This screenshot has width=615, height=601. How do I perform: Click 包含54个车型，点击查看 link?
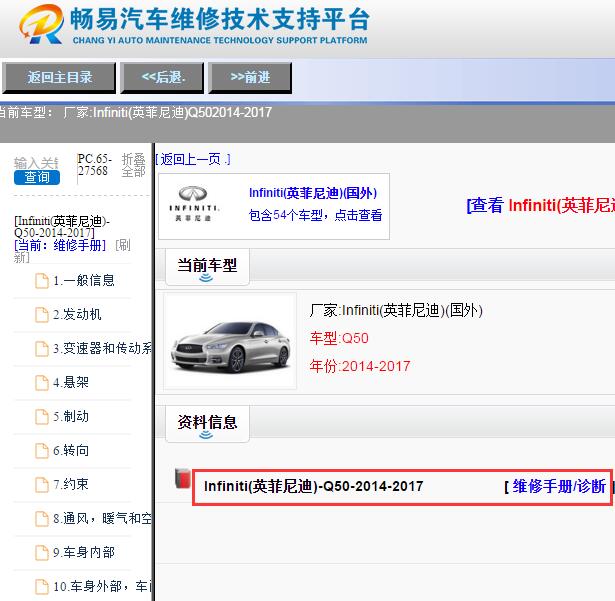coord(315,215)
